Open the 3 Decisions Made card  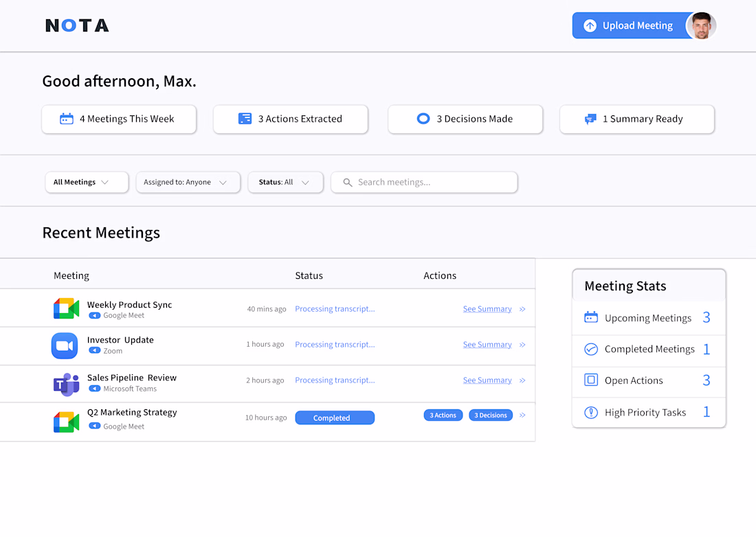[x=465, y=119]
